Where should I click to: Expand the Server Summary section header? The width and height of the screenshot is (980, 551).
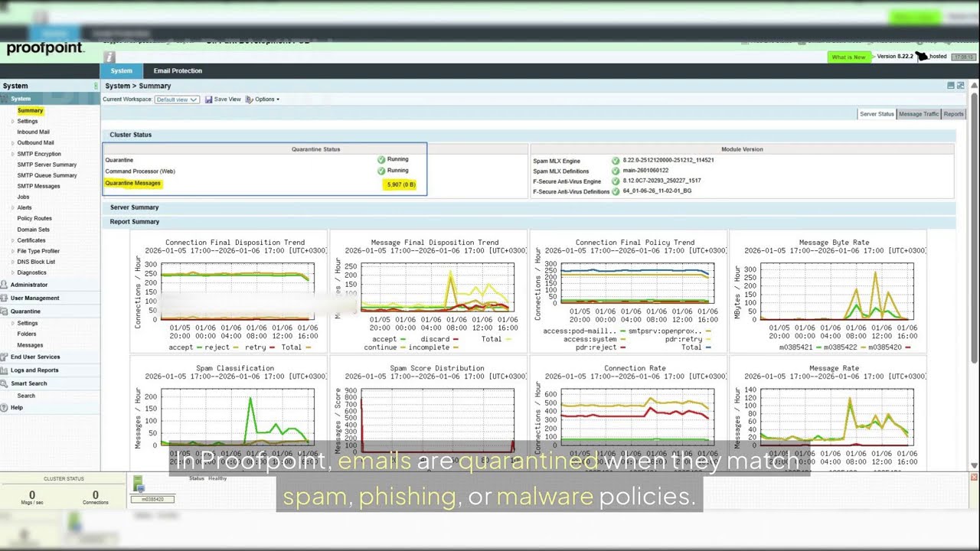pyautogui.click(x=528, y=207)
